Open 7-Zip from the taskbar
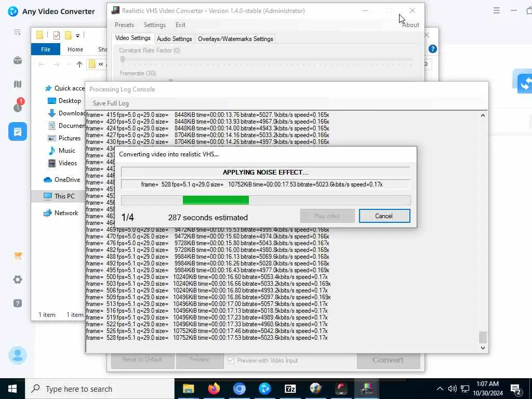This screenshot has height=399, width=532. [x=290, y=389]
